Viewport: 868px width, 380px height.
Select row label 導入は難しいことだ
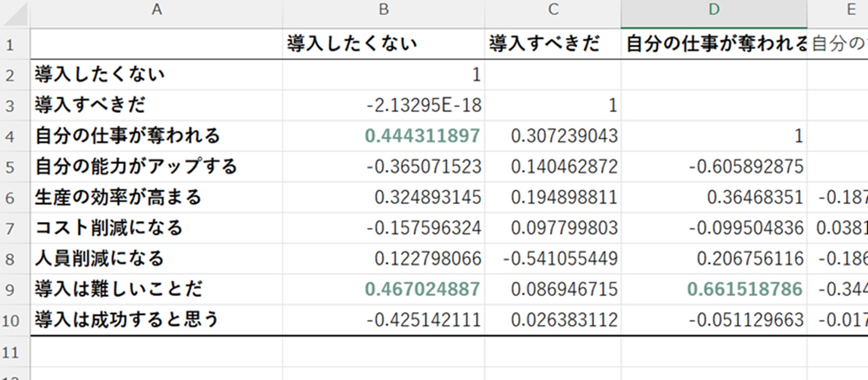coord(119,289)
